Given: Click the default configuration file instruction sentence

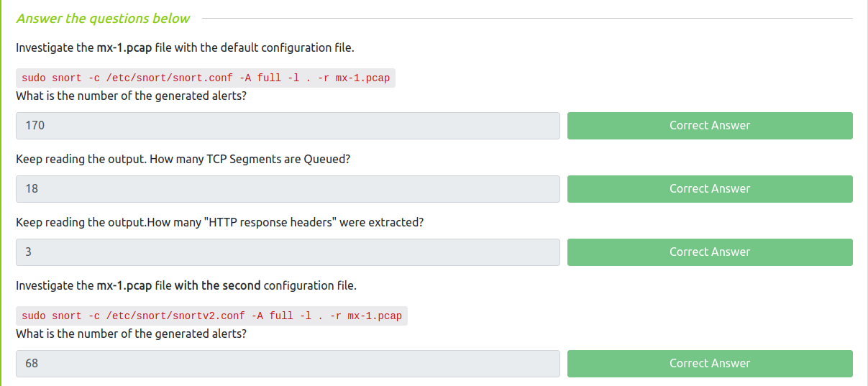Looking at the screenshot, I should (x=185, y=48).
